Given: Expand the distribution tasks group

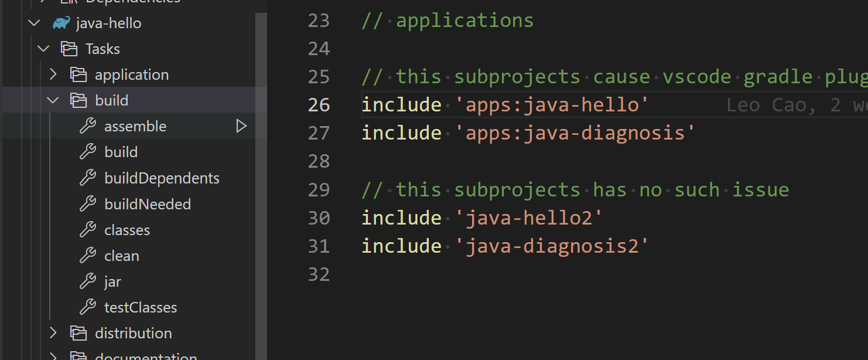Looking at the screenshot, I should 53,332.
